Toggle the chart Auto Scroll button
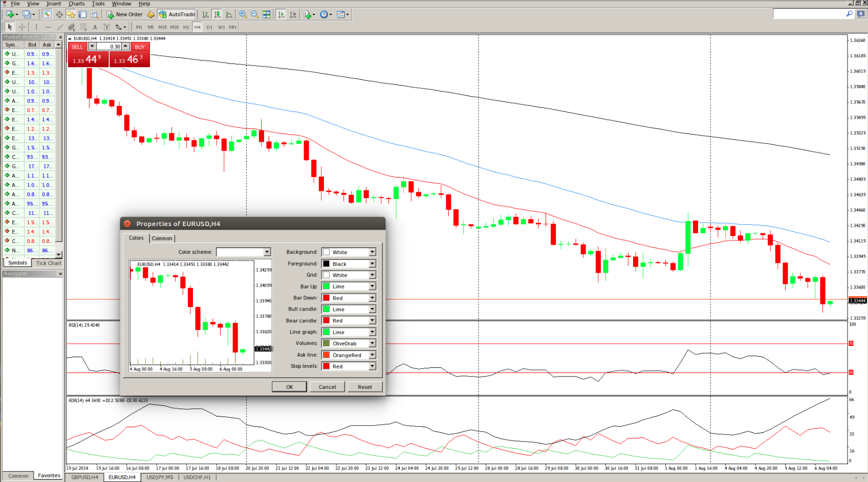Screen dimensions: 868x482 click(281, 14)
